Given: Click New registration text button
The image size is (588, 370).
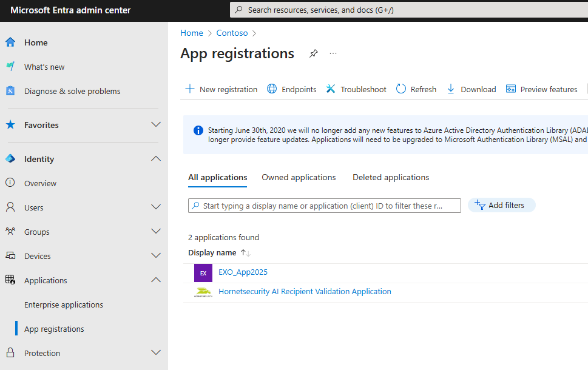Looking at the screenshot, I should coord(228,89).
